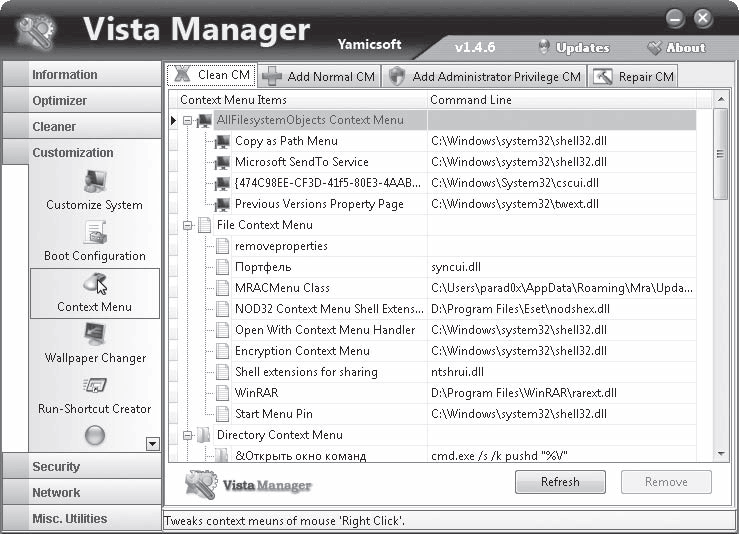Click the list's vertical scrollbar thumb

[x=720, y=154]
